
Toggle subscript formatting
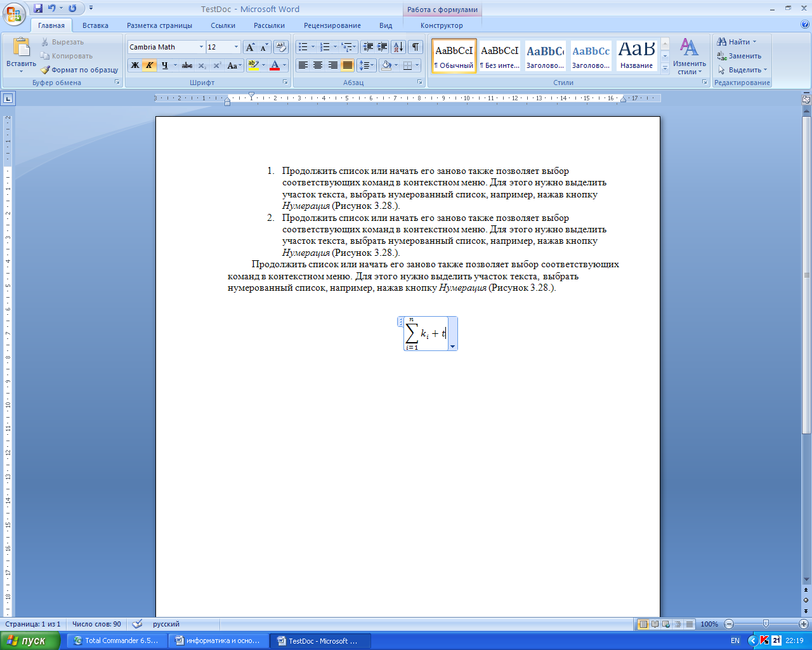click(x=202, y=65)
